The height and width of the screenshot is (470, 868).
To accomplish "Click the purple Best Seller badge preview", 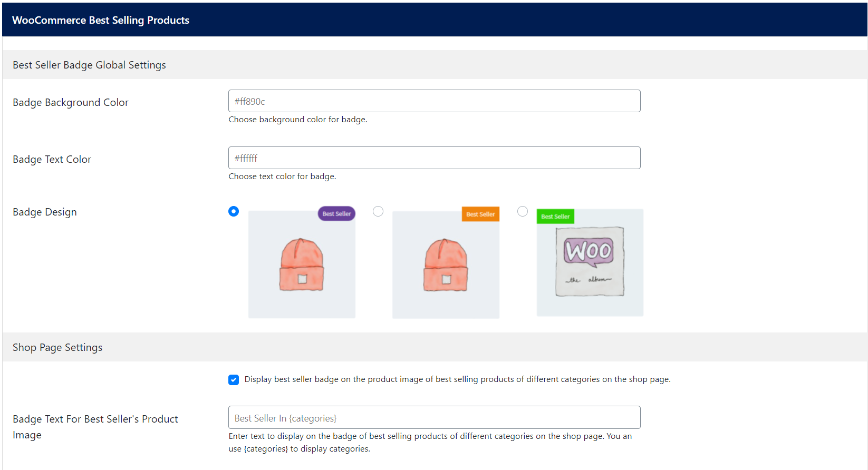I will coord(336,213).
